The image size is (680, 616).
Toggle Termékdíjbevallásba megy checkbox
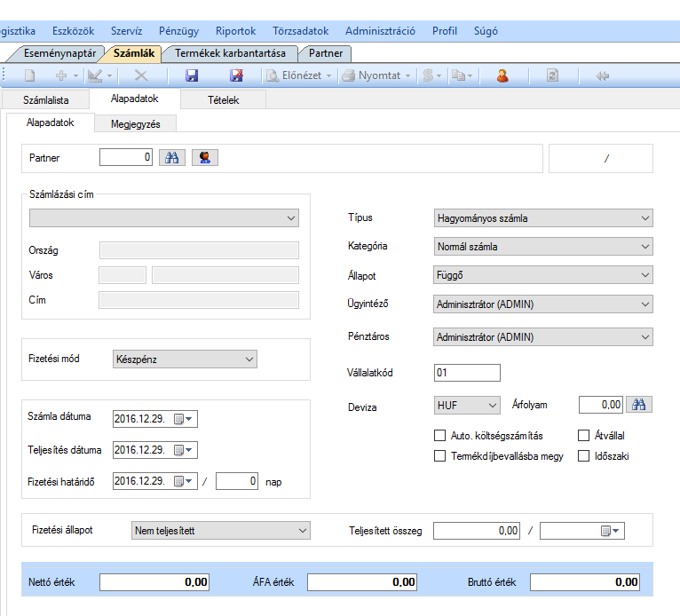[439, 456]
